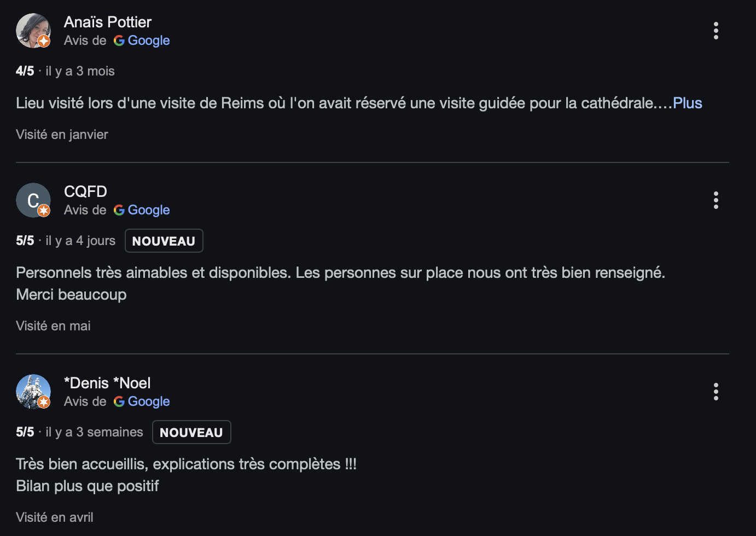Open the Google link under Denis Noel
The width and height of the screenshot is (756, 536).
149,401
